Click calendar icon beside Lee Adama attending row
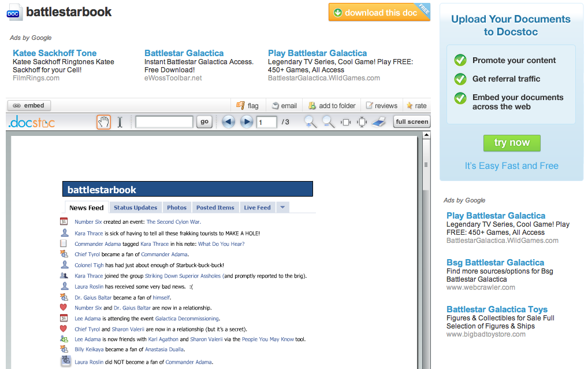Screen dimensions: 588x369 pyautogui.click(x=64, y=318)
